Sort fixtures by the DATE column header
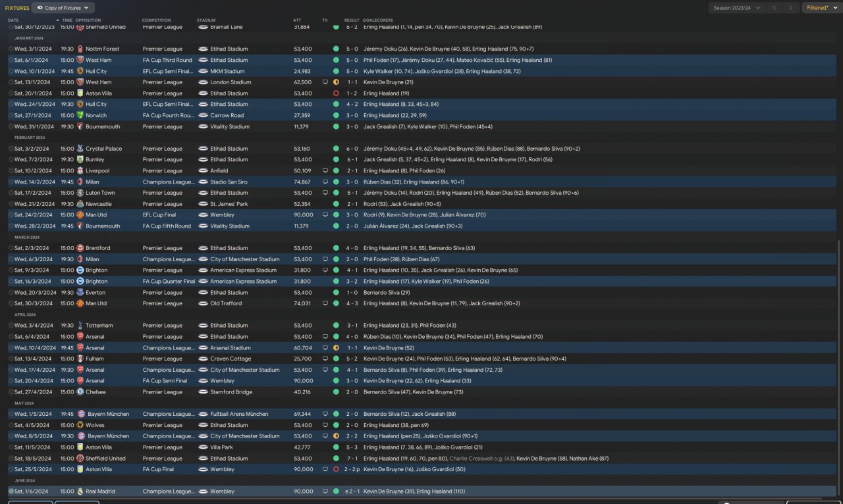 coord(13,20)
